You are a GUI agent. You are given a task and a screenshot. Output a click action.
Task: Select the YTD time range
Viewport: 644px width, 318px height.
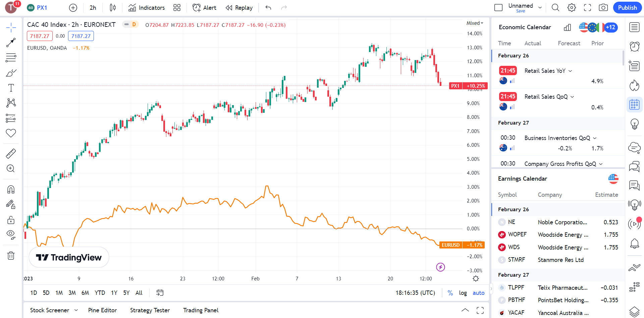click(100, 293)
